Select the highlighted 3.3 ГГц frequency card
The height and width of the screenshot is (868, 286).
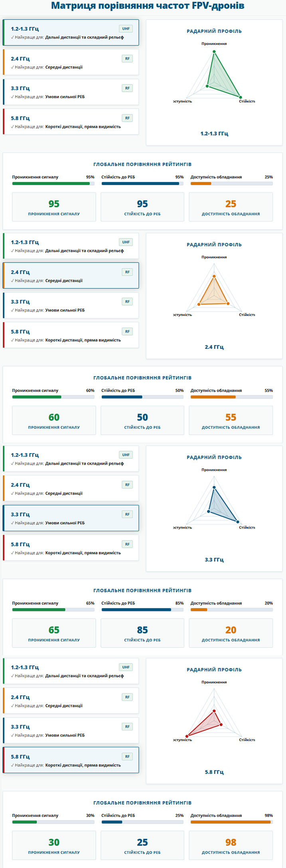point(71,518)
